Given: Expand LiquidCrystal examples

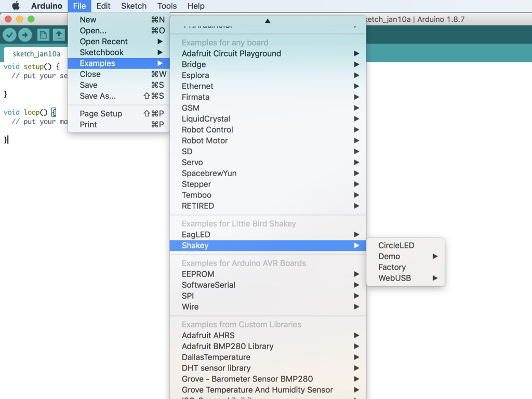Looking at the screenshot, I should pyautogui.click(x=268, y=119).
